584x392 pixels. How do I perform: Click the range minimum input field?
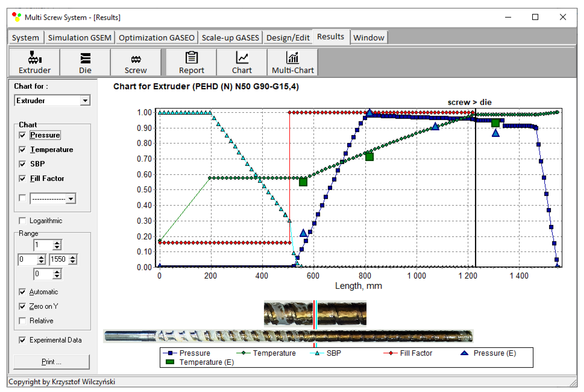(27, 259)
